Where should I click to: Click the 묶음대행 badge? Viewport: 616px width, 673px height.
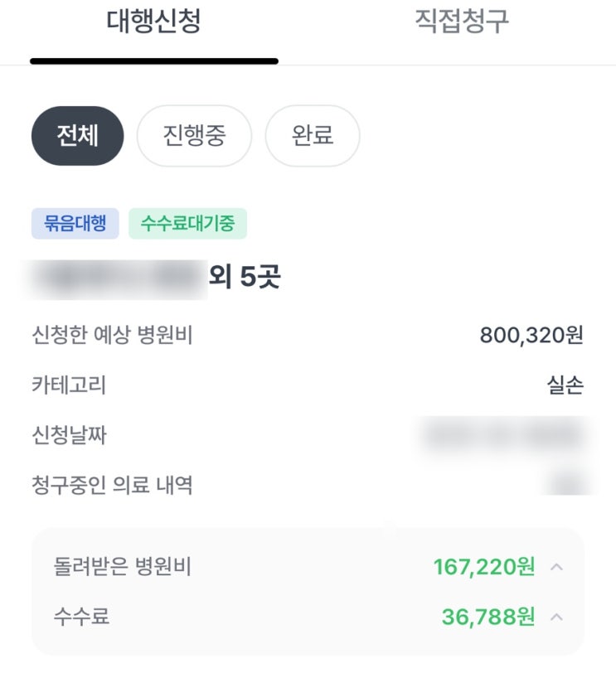(x=75, y=224)
